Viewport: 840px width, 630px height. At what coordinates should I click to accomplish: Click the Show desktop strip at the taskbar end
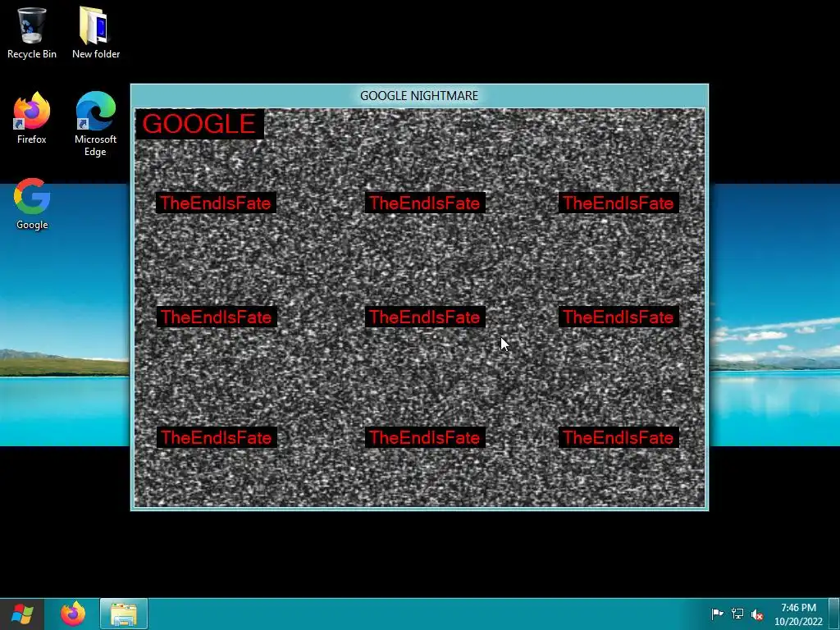pyautogui.click(x=834, y=614)
